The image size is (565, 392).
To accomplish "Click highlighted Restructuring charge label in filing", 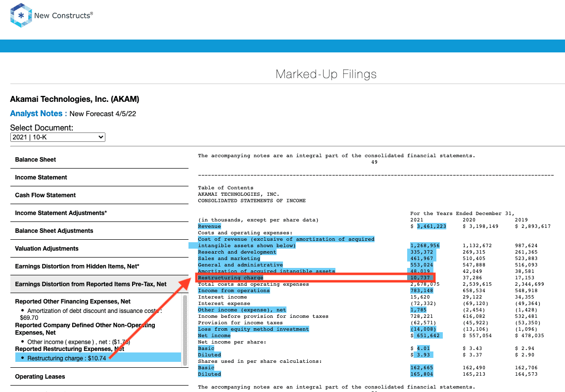I will coord(231,278).
